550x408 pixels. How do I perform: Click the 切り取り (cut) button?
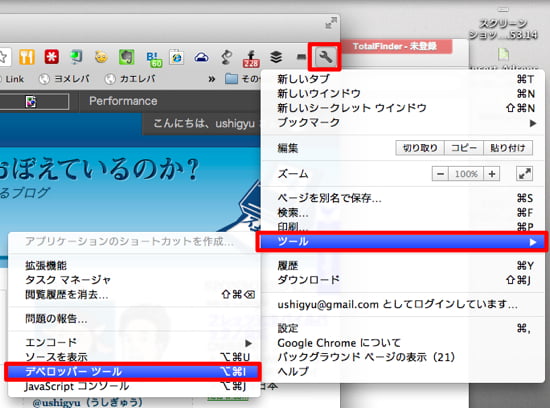[x=420, y=148]
